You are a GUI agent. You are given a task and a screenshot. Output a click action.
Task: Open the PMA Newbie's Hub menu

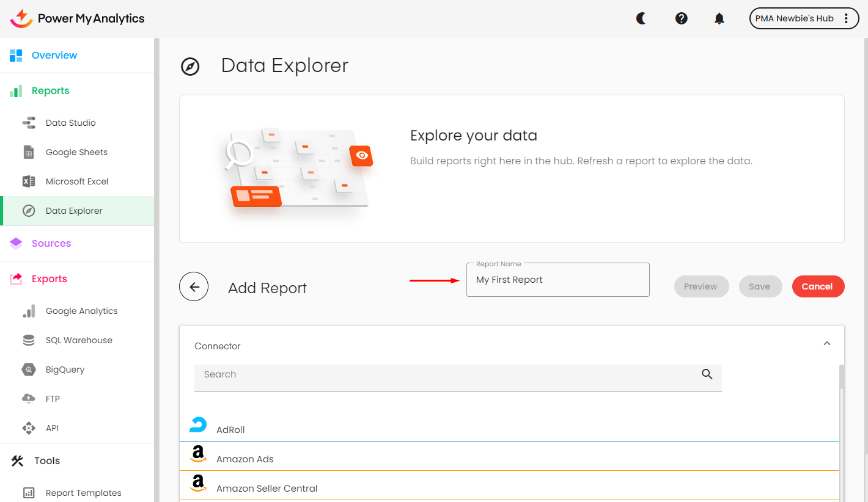click(804, 18)
